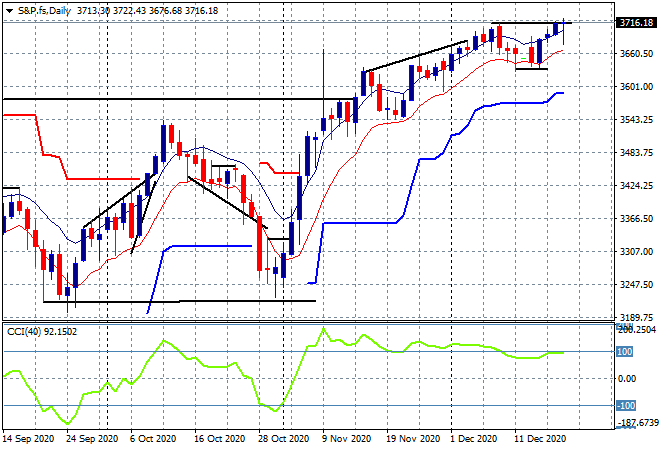Click the 19 Nov 2020 date label
This screenshot has width=660, height=450.
(413, 439)
